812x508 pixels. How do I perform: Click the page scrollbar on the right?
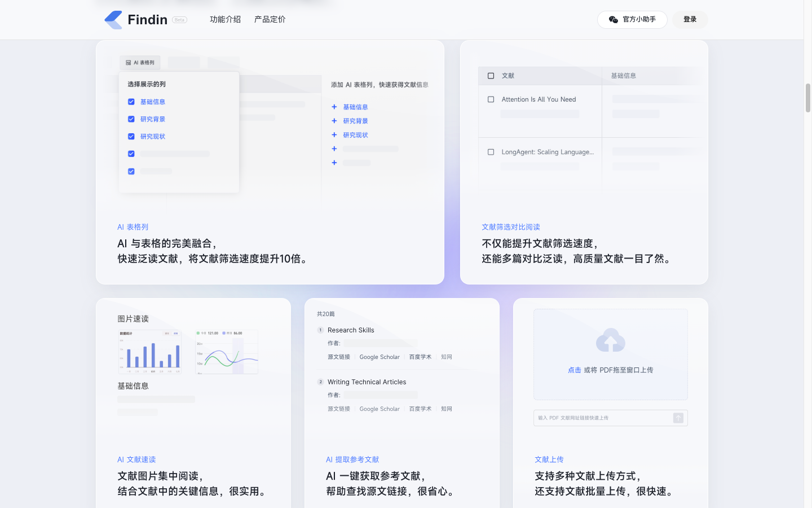click(x=807, y=98)
